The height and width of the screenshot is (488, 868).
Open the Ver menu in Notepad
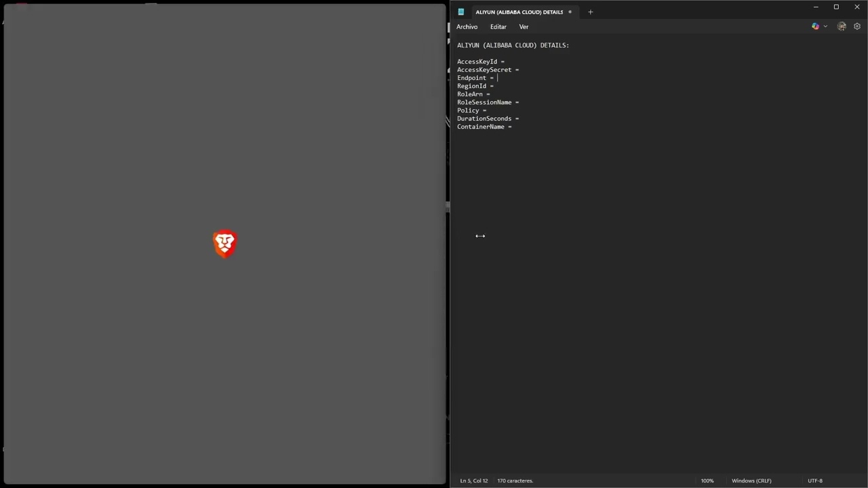(x=524, y=26)
